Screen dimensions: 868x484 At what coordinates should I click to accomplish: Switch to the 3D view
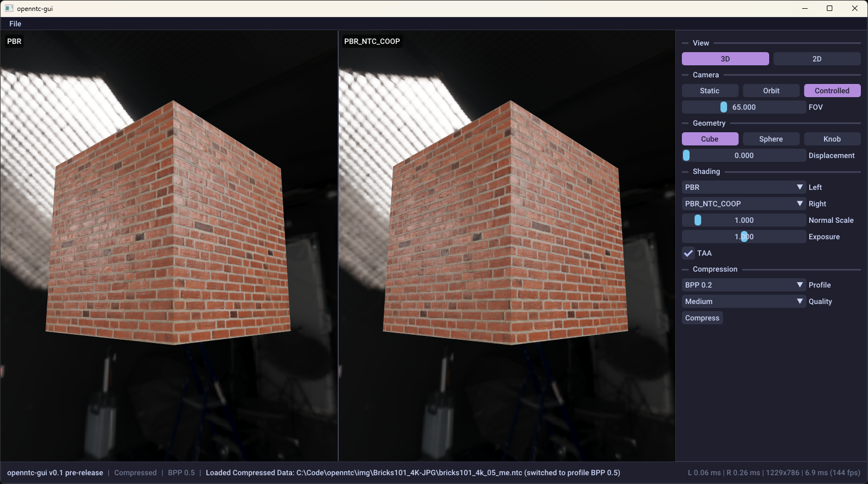725,59
